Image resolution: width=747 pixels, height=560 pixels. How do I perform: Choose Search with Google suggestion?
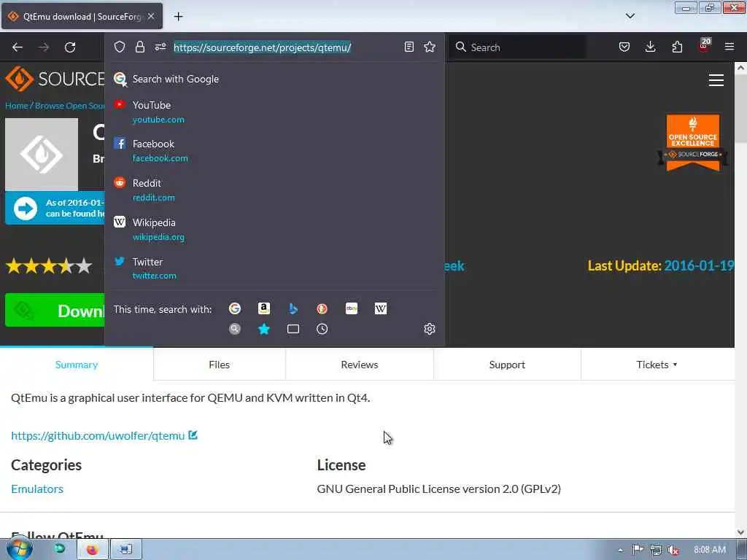274,79
